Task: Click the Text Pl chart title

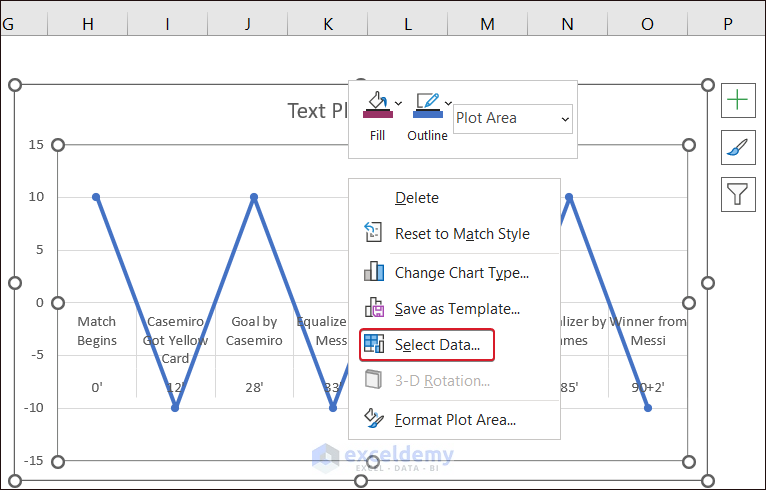Action: point(317,111)
